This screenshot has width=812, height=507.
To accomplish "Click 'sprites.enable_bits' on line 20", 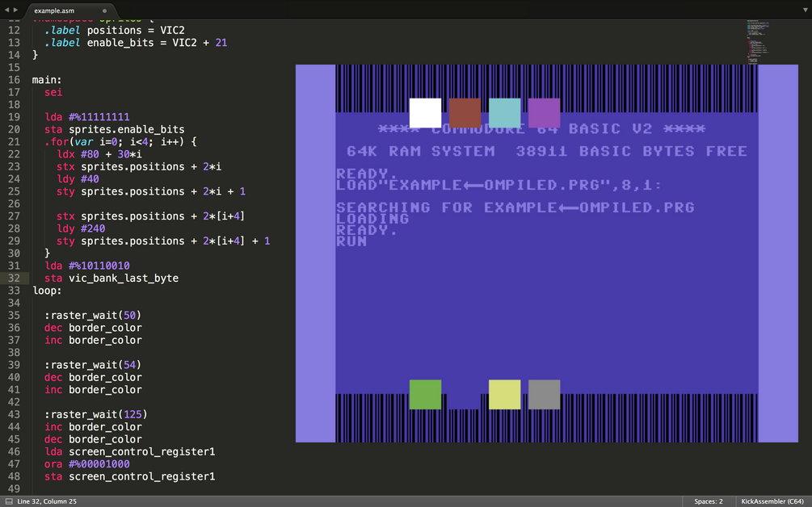I will click(x=126, y=130).
